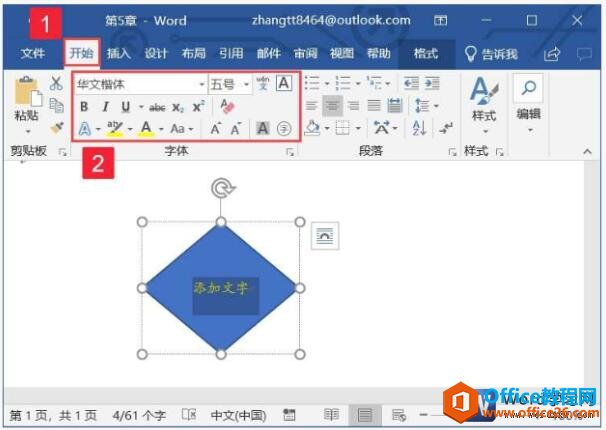Select the Format Painter brush

(x=57, y=128)
